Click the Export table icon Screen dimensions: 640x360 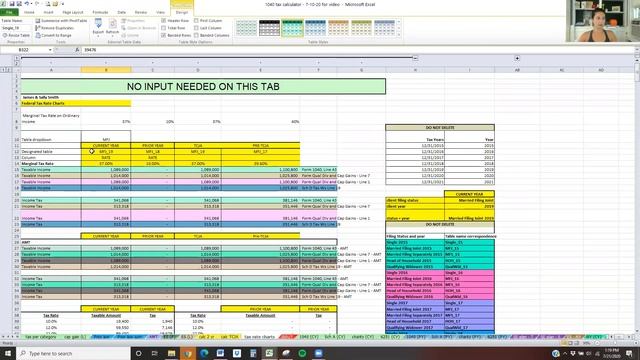pyautogui.click(x=98, y=24)
